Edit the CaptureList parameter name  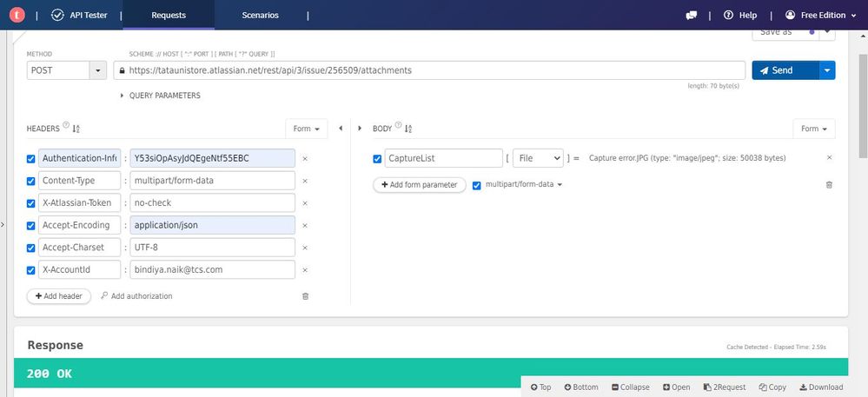pyautogui.click(x=443, y=158)
